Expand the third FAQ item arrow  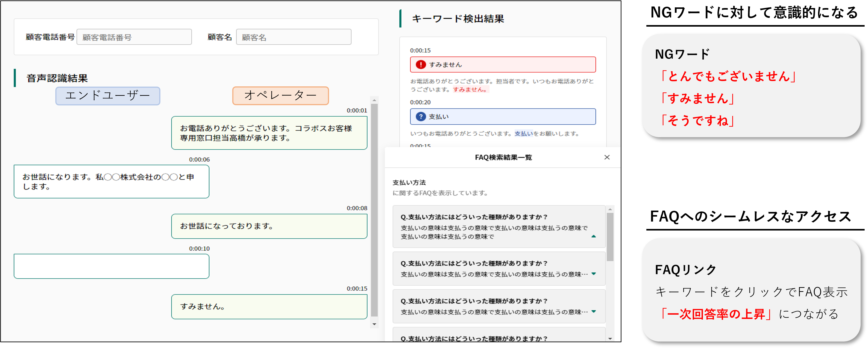[594, 311]
